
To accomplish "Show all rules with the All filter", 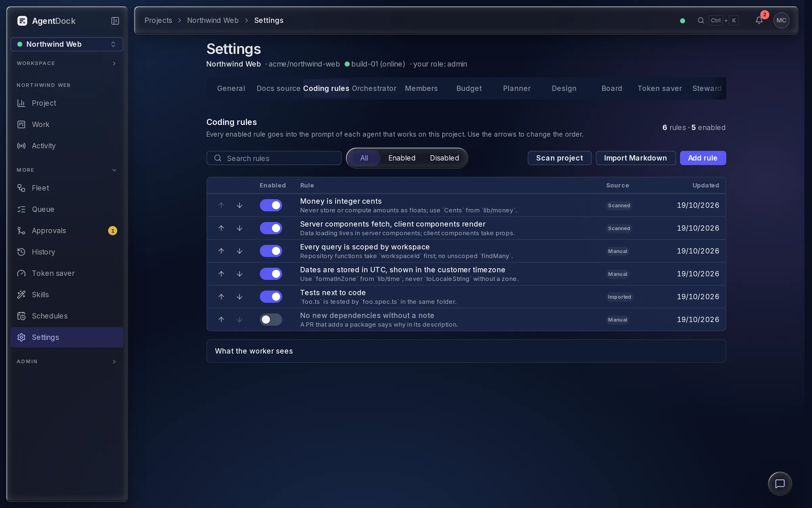I will click(x=364, y=158).
